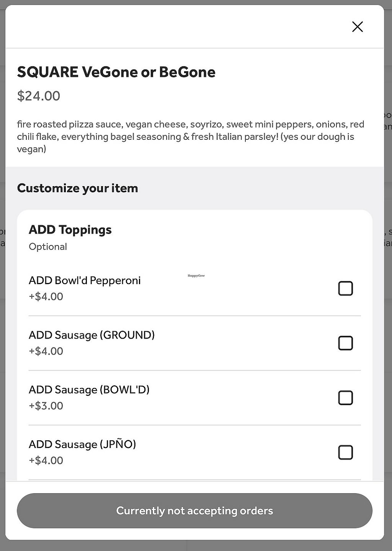Check the ADD Bowl'd Pepperoni checkbox

click(345, 288)
